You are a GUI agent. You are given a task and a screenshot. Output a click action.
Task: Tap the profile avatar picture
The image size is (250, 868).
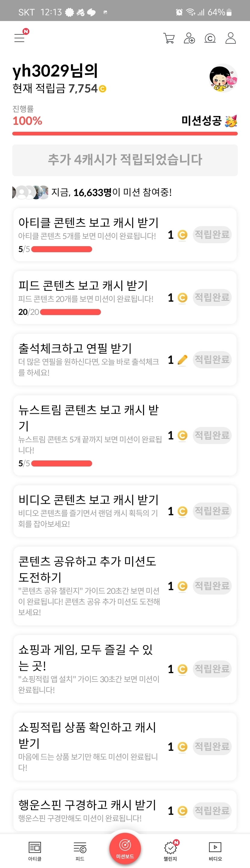[223, 78]
